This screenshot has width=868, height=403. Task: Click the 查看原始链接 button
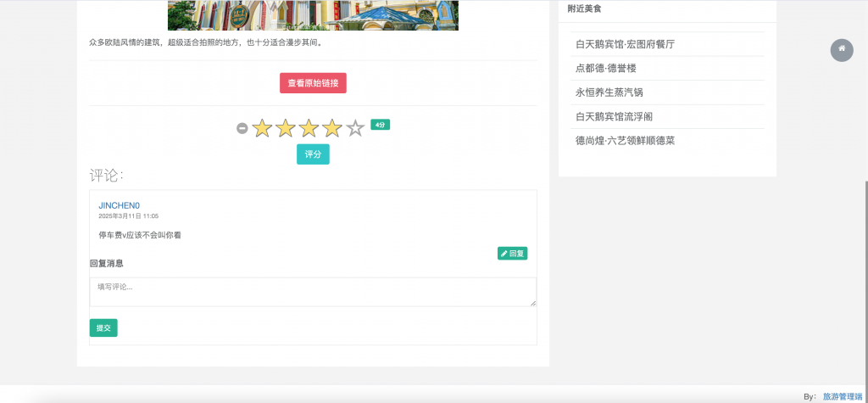pos(313,83)
